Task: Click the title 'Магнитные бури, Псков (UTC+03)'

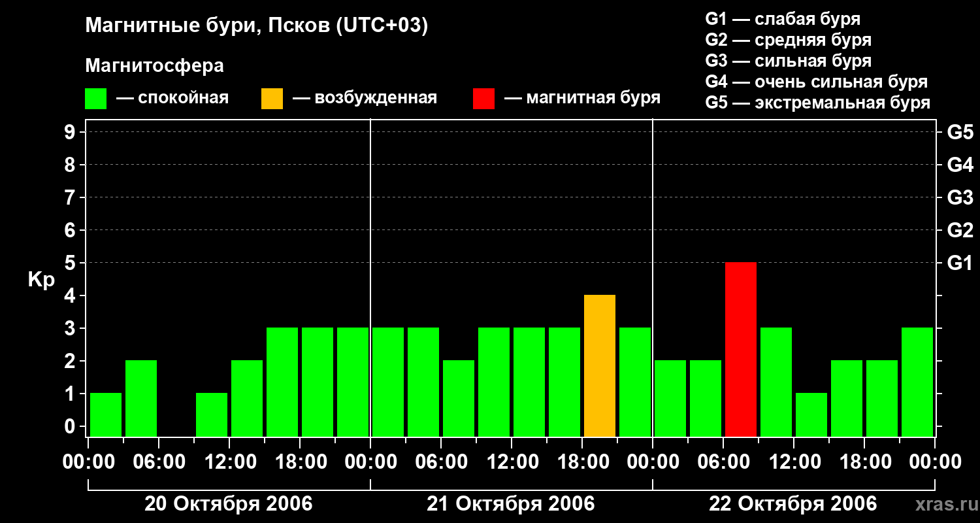Action: (257, 26)
